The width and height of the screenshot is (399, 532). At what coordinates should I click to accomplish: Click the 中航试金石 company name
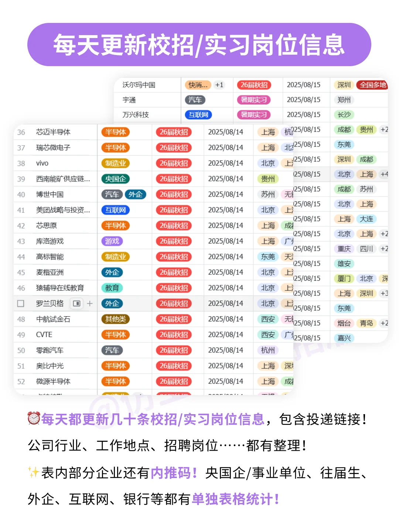coord(53,319)
